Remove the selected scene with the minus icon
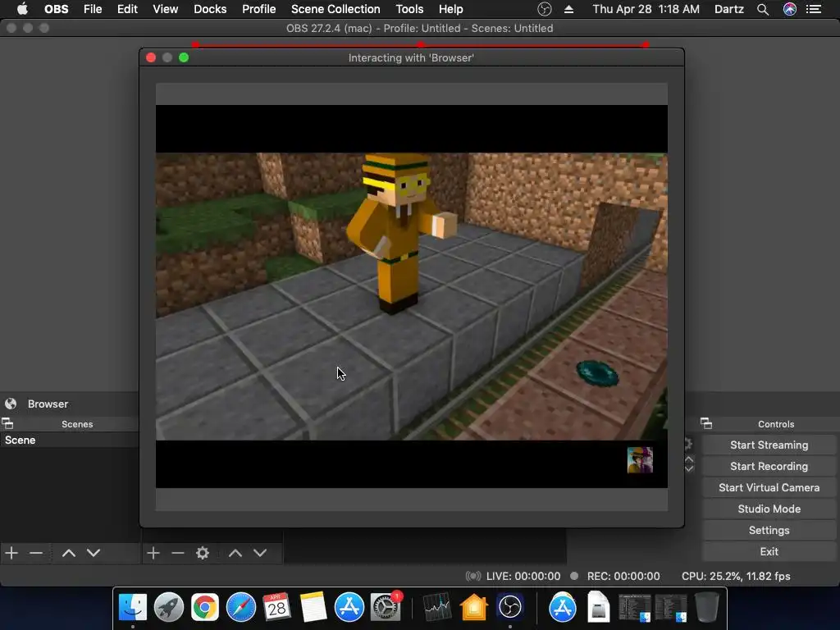The height and width of the screenshot is (630, 840). pyautogui.click(x=36, y=553)
